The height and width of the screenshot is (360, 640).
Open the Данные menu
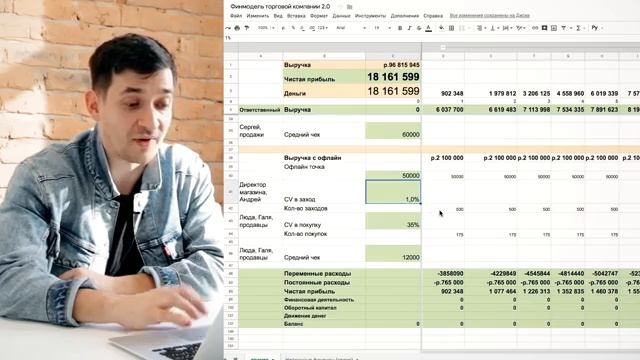(341, 16)
